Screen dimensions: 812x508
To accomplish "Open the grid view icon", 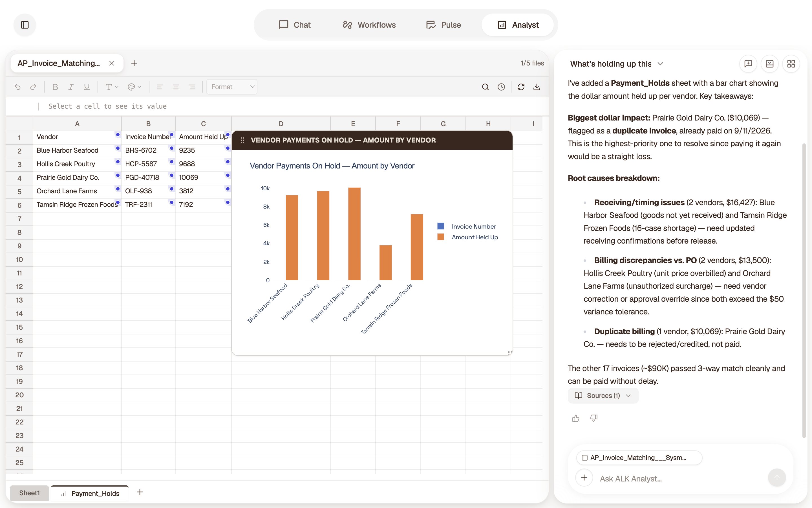I will tap(791, 64).
